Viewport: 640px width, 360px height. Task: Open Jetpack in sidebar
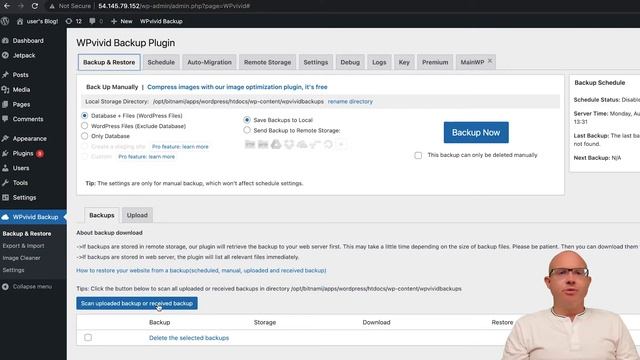pos(24,55)
